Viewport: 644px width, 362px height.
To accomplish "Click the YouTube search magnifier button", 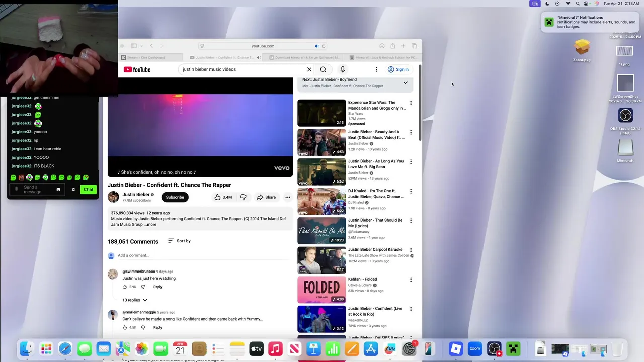I will coord(323,69).
